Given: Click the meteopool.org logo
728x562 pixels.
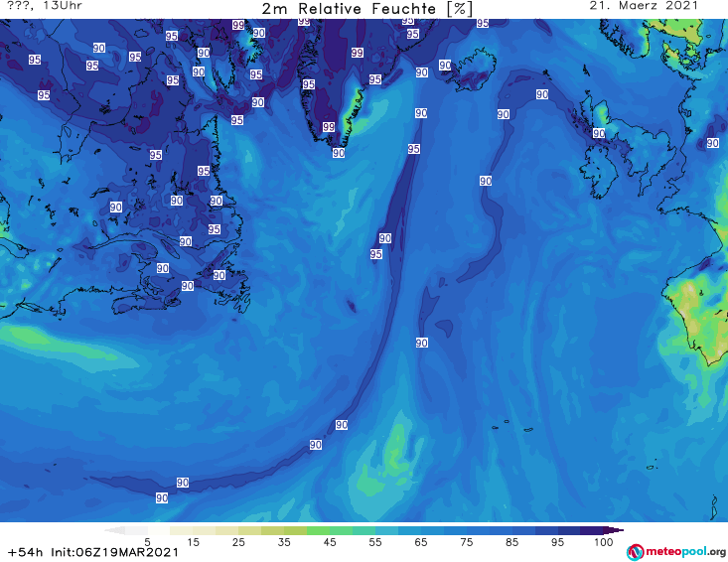Looking at the screenshot, I should click(676, 552).
